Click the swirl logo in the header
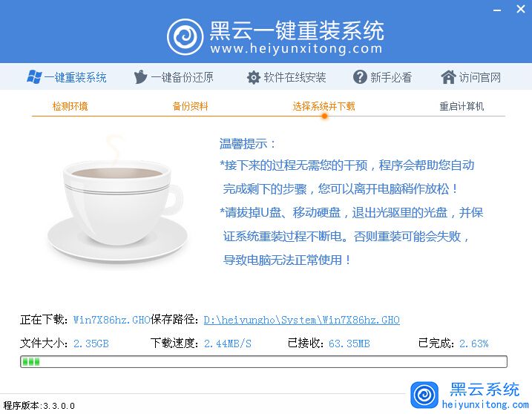532x414 pixels. (185, 37)
